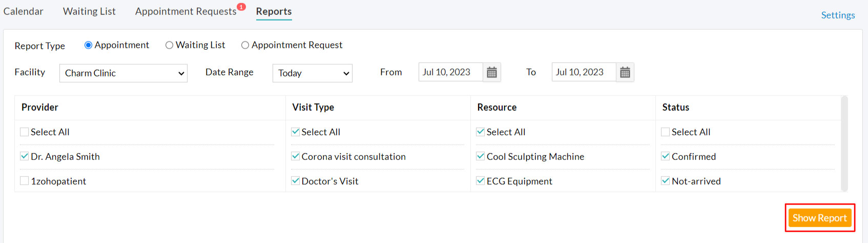The image size is (868, 243).
Task: Open the Facility dropdown showing Charm Clinic
Action: tap(123, 73)
